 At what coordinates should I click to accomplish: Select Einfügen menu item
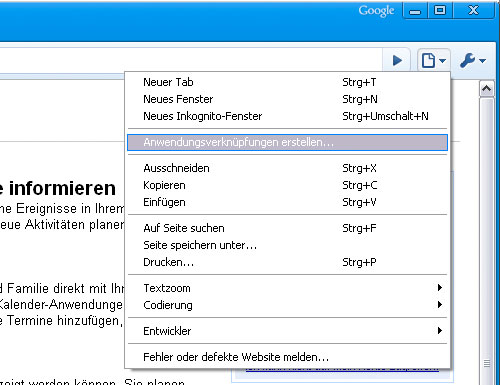[x=287, y=202]
